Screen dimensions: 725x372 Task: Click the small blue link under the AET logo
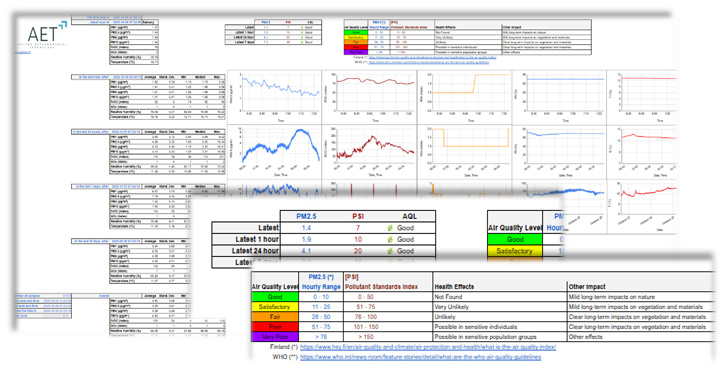24,53
